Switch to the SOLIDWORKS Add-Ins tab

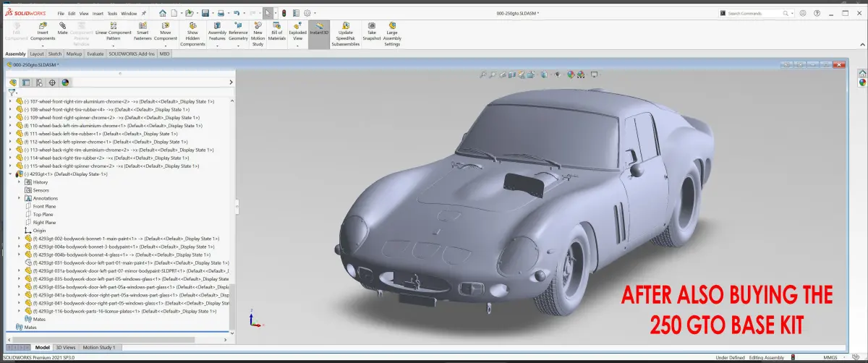click(132, 54)
